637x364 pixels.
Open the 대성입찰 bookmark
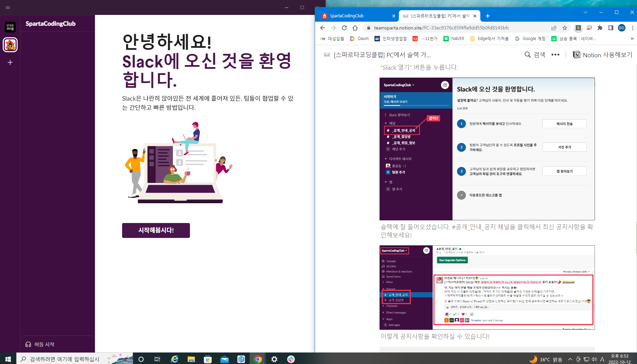coord(332,39)
